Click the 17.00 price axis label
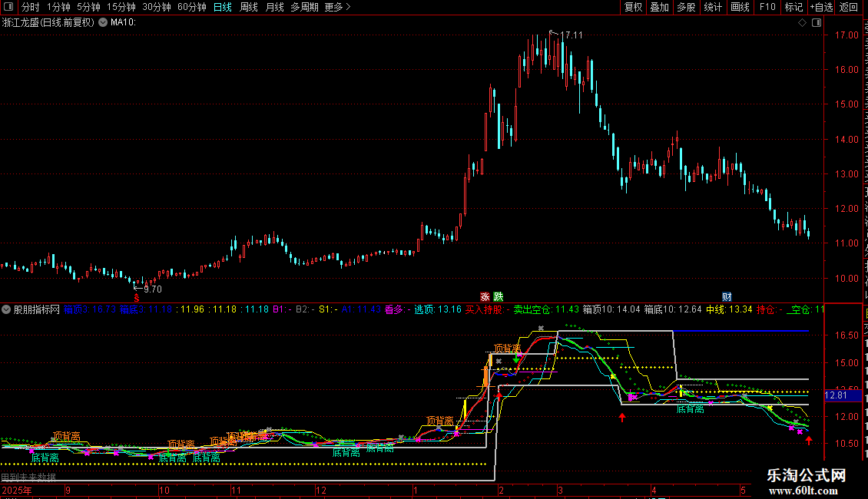The width and height of the screenshot is (868, 499). click(846, 35)
